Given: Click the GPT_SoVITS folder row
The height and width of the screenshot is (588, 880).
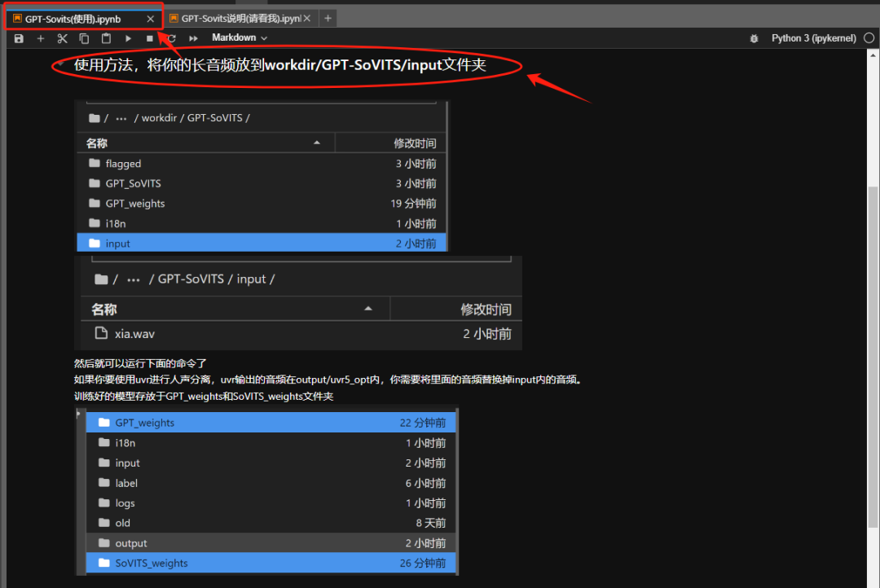Looking at the screenshot, I should pos(262,183).
